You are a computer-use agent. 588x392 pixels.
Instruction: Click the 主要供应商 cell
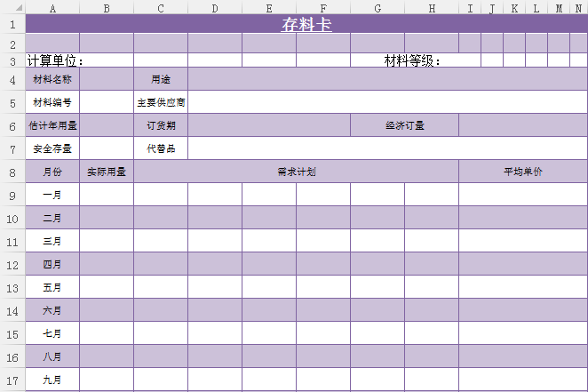coord(161,102)
